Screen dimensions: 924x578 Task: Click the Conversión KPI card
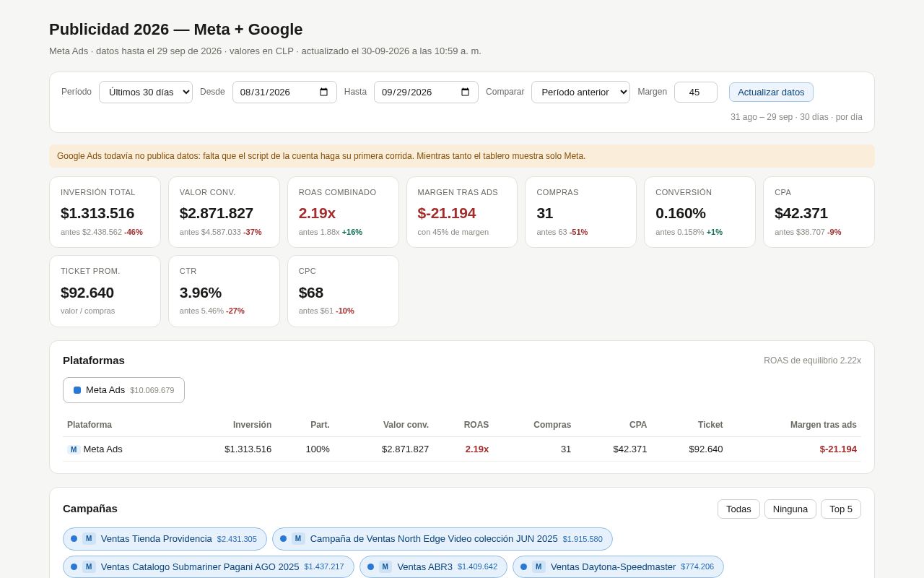699,212
